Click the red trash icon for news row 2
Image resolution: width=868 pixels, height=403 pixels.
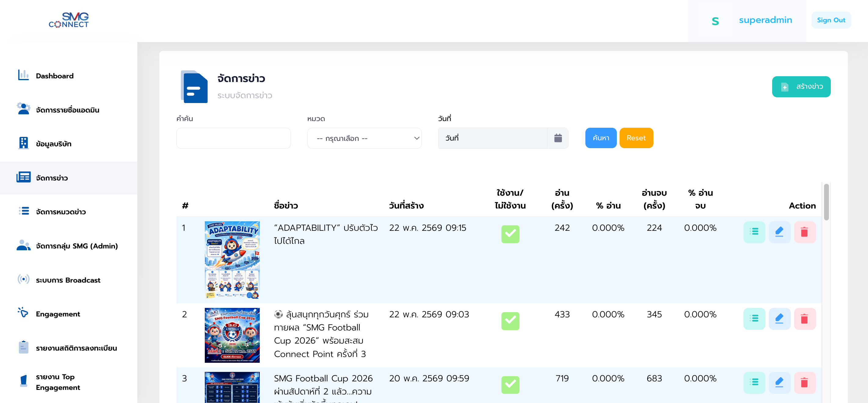(x=804, y=319)
